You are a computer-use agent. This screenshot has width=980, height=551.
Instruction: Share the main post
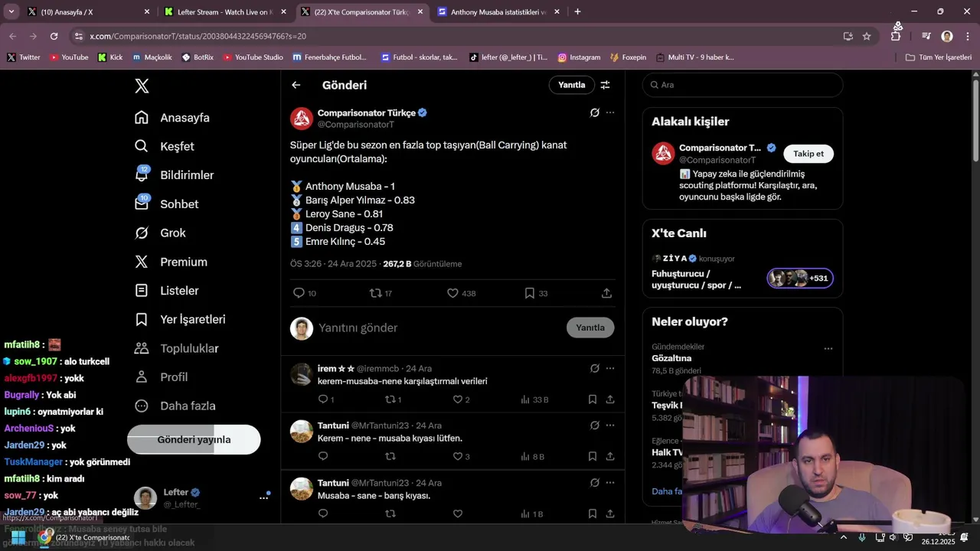click(x=606, y=293)
